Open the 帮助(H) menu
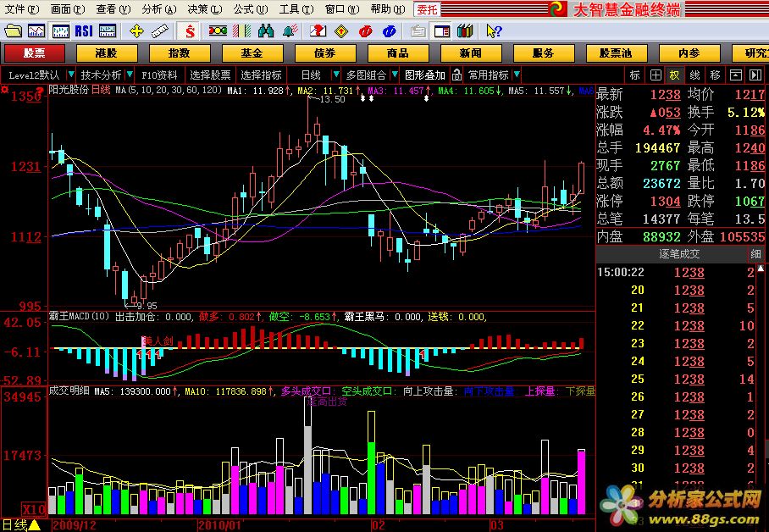Screen dimensions: 769x532 point(388,8)
